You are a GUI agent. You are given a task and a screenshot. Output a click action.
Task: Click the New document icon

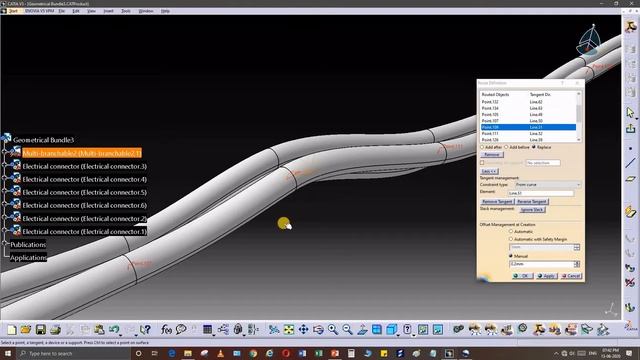tap(11, 329)
